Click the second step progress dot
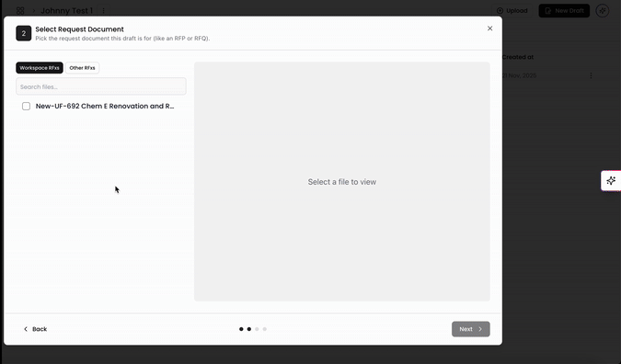The height and width of the screenshot is (364, 621). click(x=249, y=329)
